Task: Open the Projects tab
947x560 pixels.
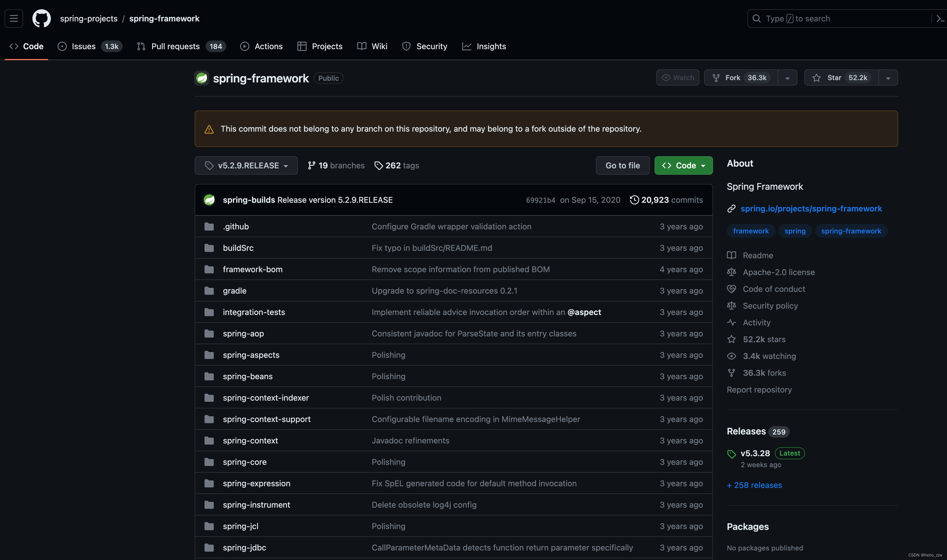Action: click(x=320, y=46)
